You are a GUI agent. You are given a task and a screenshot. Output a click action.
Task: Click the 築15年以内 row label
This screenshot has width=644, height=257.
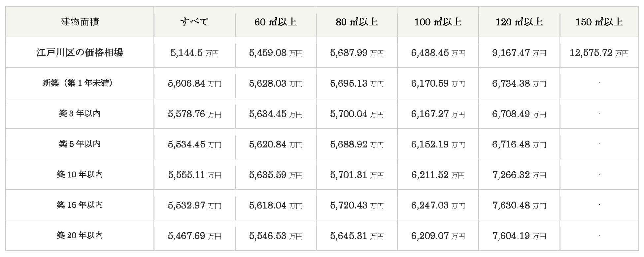coord(80,205)
